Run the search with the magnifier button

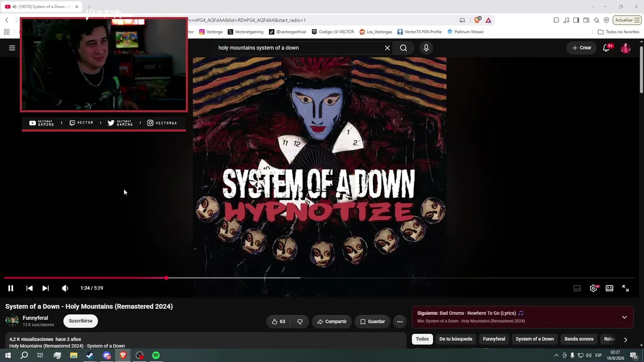404,48
